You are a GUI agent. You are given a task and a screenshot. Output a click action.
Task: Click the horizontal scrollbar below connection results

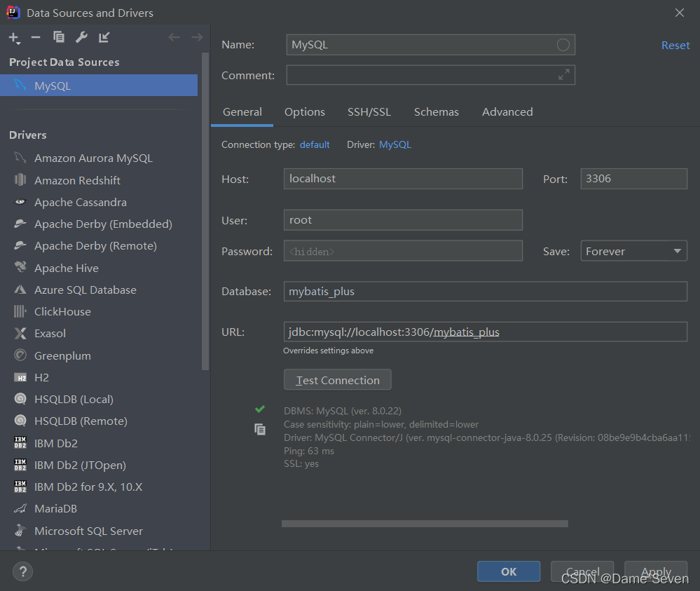(425, 524)
